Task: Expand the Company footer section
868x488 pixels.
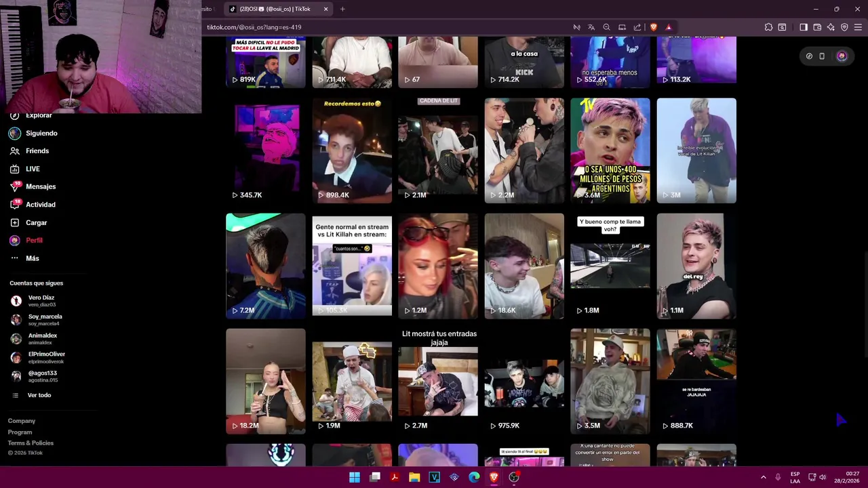Action: pyautogui.click(x=22, y=421)
